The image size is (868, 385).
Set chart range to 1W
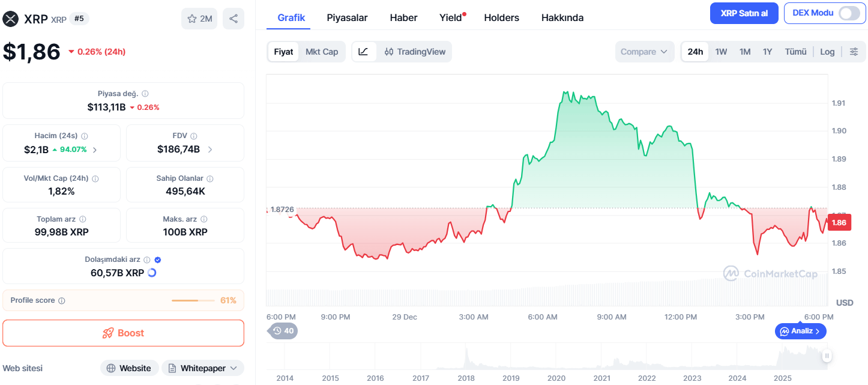pyautogui.click(x=721, y=52)
